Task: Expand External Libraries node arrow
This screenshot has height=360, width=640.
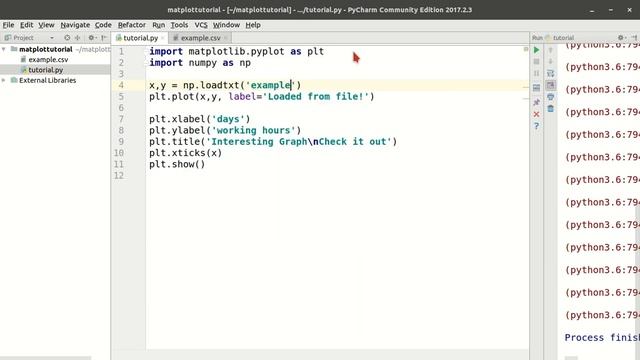Action: [x=4, y=80]
